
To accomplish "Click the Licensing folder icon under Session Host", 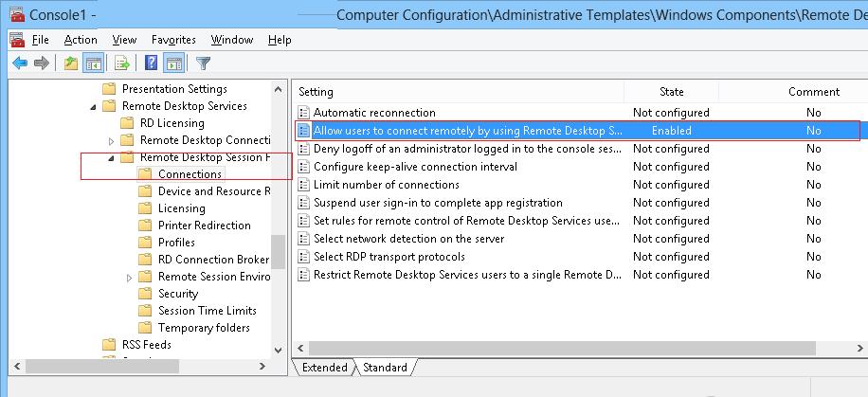I will 145,208.
